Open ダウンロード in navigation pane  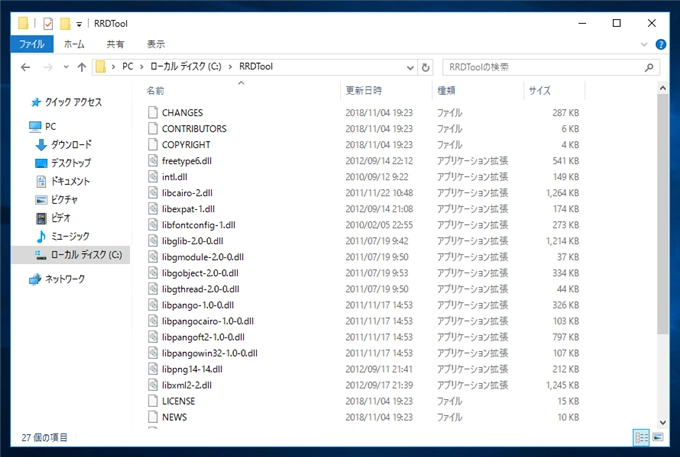(x=64, y=144)
